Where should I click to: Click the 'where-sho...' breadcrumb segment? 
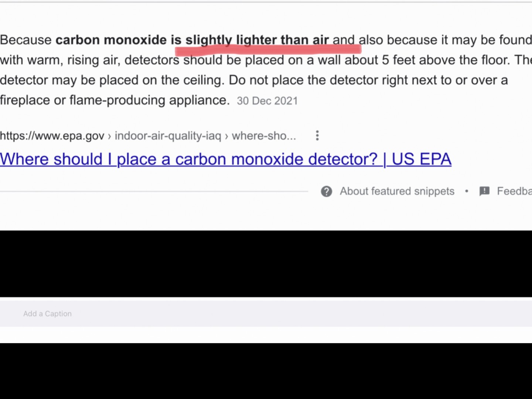pyautogui.click(x=264, y=136)
